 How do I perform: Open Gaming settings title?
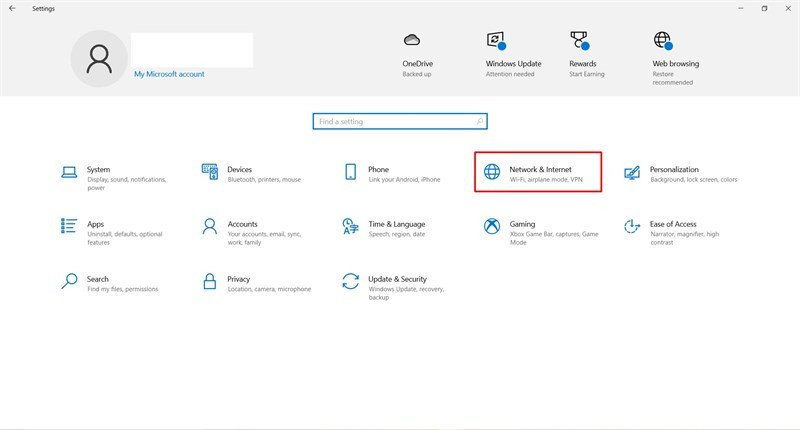coord(522,224)
